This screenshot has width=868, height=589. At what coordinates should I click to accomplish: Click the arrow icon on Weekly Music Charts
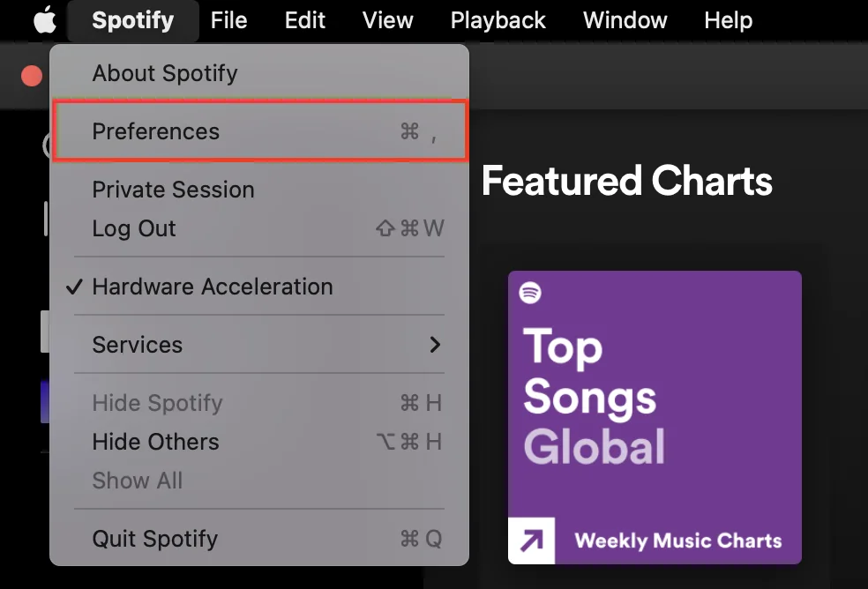click(x=531, y=541)
